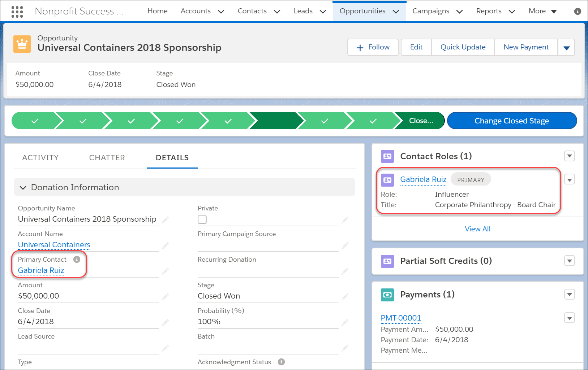Open the Opportunities tab dropdown chevron
This screenshot has height=370, width=588.
[x=396, y=12]
